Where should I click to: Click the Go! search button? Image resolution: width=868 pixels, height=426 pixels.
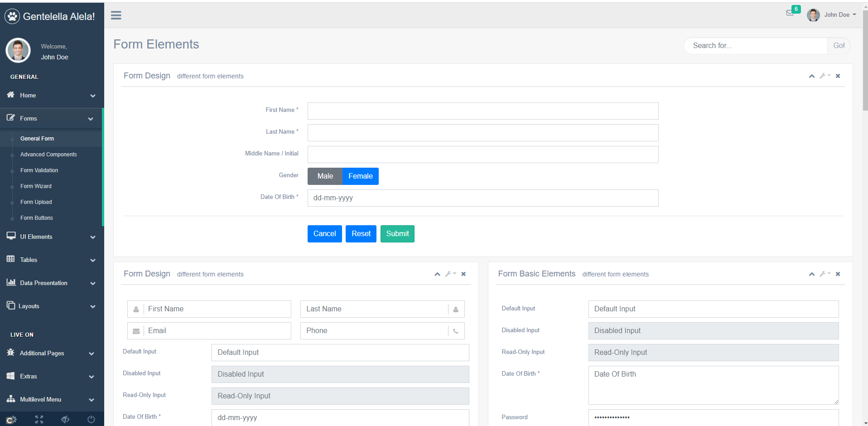pos(839,46)
